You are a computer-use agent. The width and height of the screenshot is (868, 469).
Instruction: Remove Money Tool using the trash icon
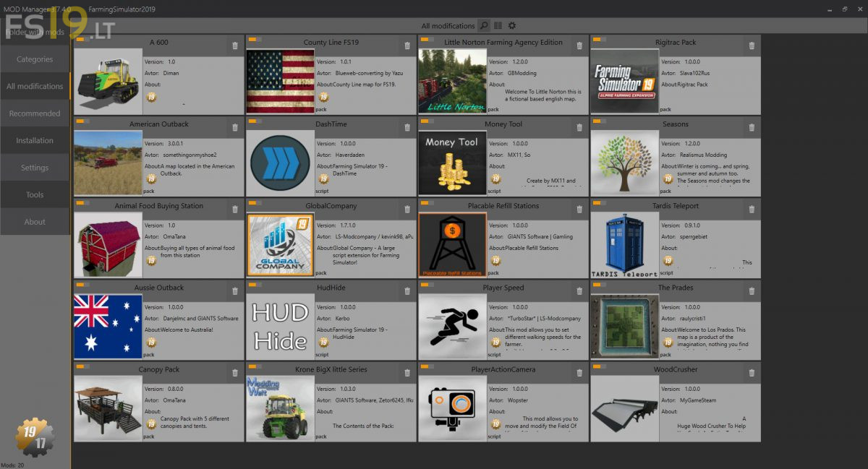[579, 127]
